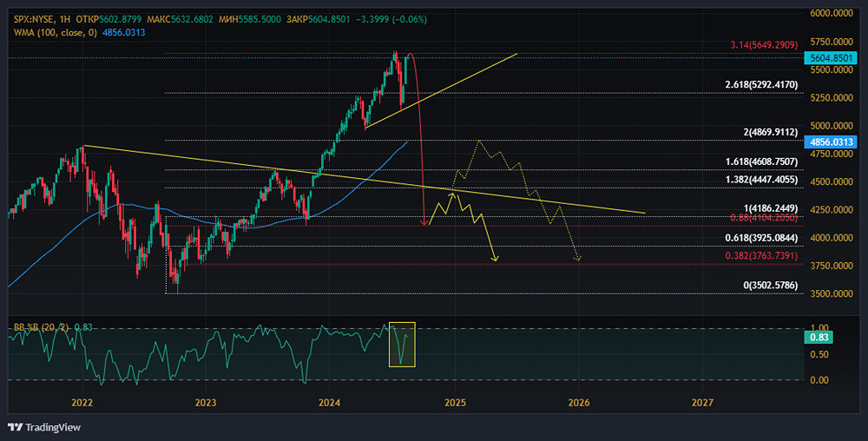
Task: Click 5000.0000 on the price axis
Action: pyautogui.click(x=831, y=126)
